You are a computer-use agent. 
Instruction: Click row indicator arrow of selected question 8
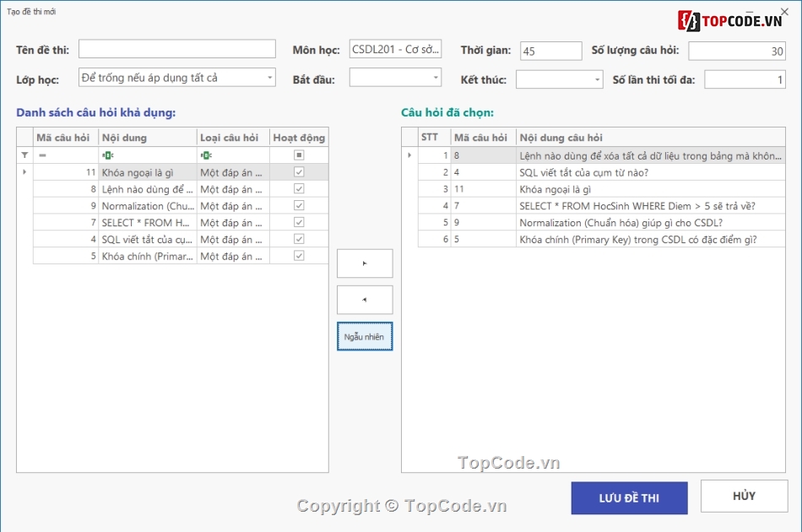[x=409, y=155]
